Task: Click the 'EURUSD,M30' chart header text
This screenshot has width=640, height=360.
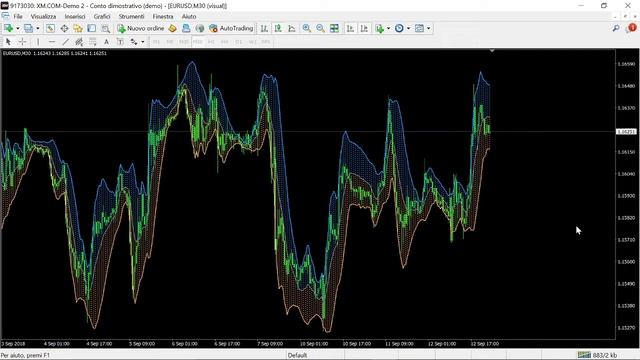Action: (17, 53)
